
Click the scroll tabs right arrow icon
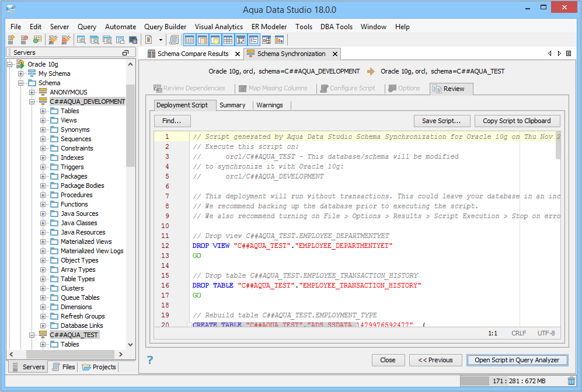(559, 54)
